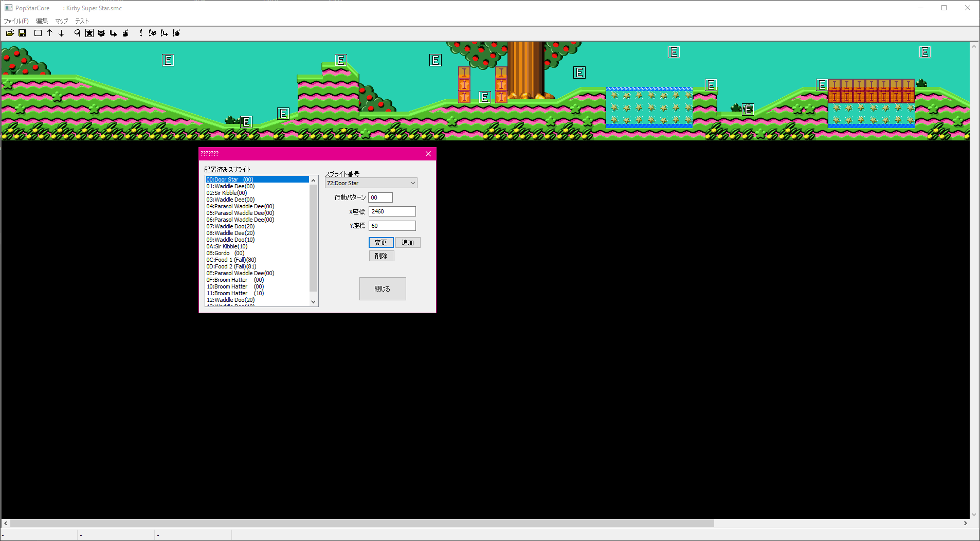Click the 追加 button
The height and width of the screenshot is (541, 980).
click(408, 243)
